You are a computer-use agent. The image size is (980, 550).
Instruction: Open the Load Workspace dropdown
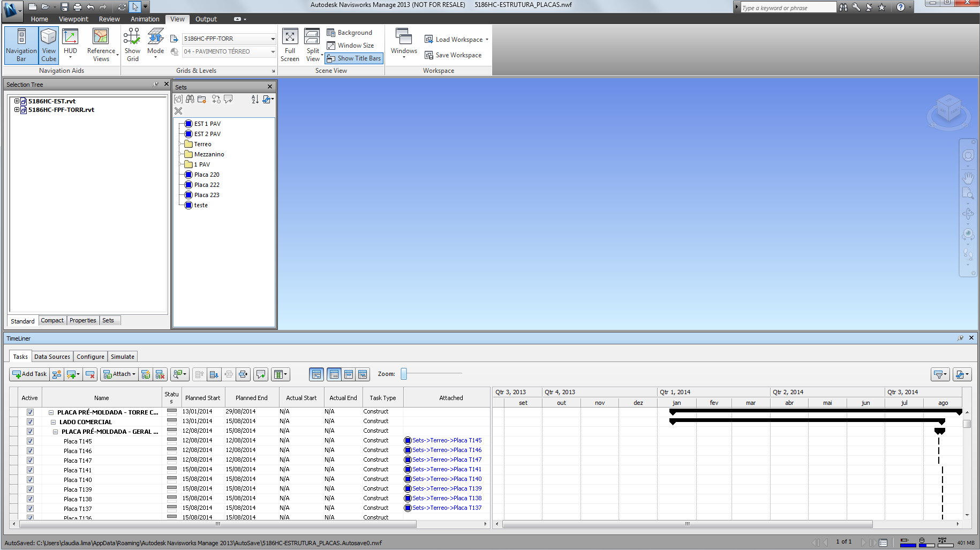point(457,39)
